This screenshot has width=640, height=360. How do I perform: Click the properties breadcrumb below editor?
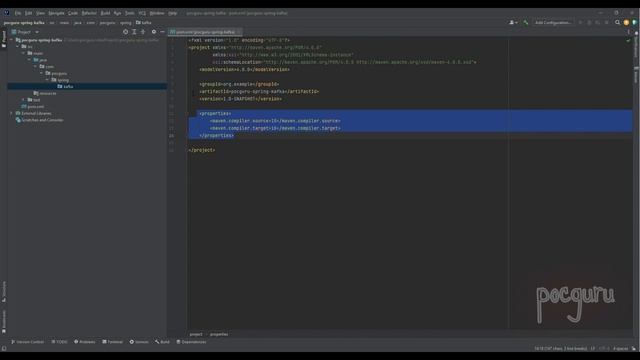point(219,334)
